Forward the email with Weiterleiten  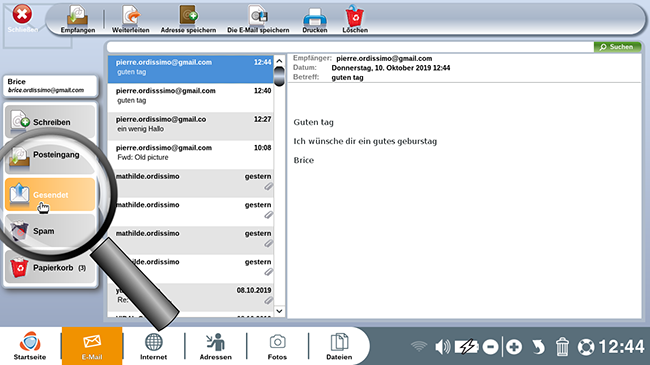point(131,19)
